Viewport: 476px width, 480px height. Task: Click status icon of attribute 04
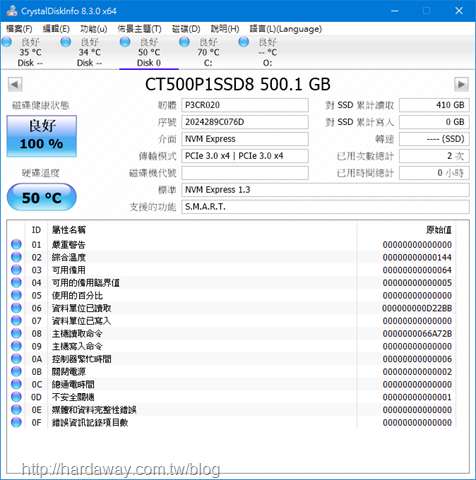point(16,282)
